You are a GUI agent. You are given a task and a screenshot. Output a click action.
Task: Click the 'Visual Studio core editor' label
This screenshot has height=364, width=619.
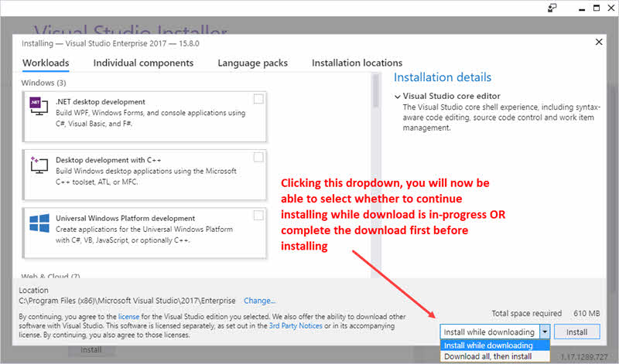coord(452,97)
